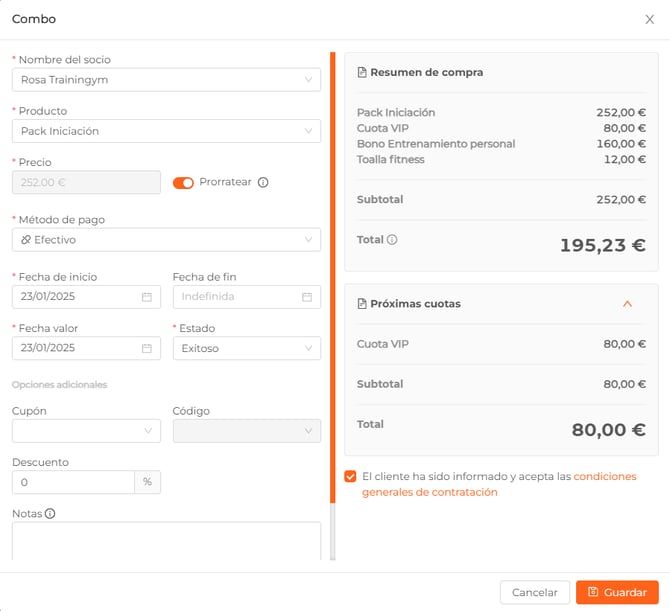Close the Combo dialog with X

(x=649, y=19)
